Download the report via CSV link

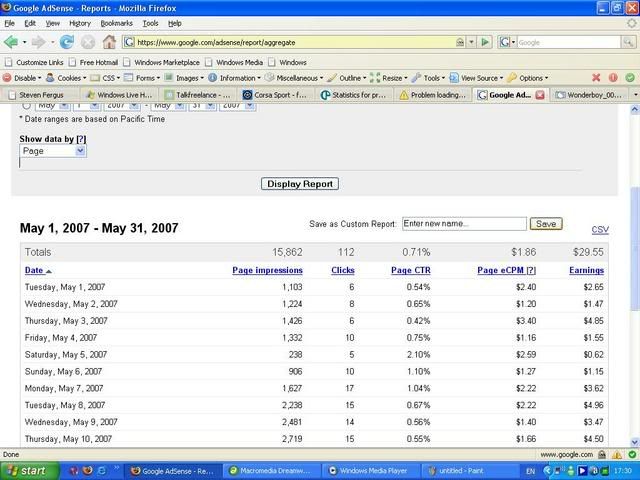point(600,230)
